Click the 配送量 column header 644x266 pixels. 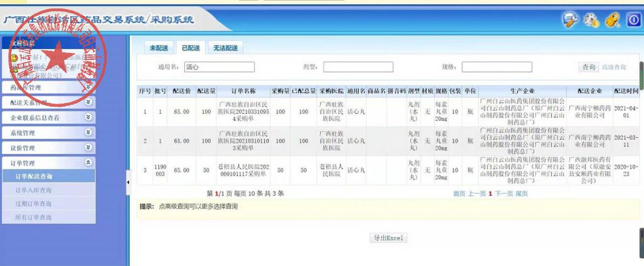point(206,91)
